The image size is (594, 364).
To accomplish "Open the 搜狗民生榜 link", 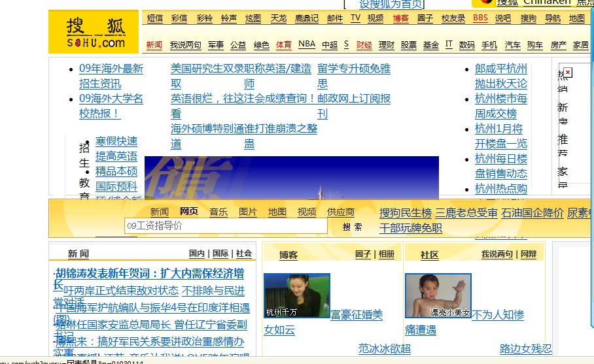I will [406, 213].
